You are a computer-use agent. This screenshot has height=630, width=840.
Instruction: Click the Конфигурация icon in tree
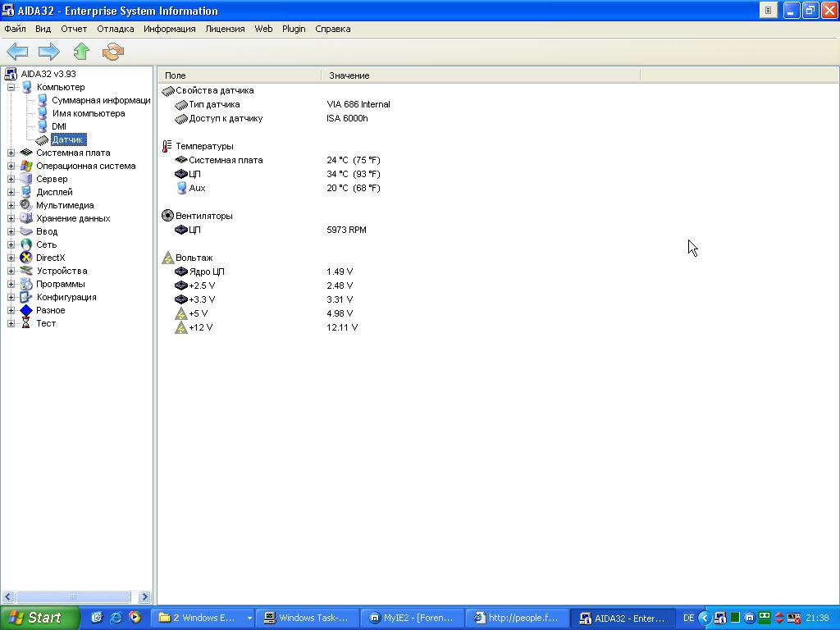point(25,297)
